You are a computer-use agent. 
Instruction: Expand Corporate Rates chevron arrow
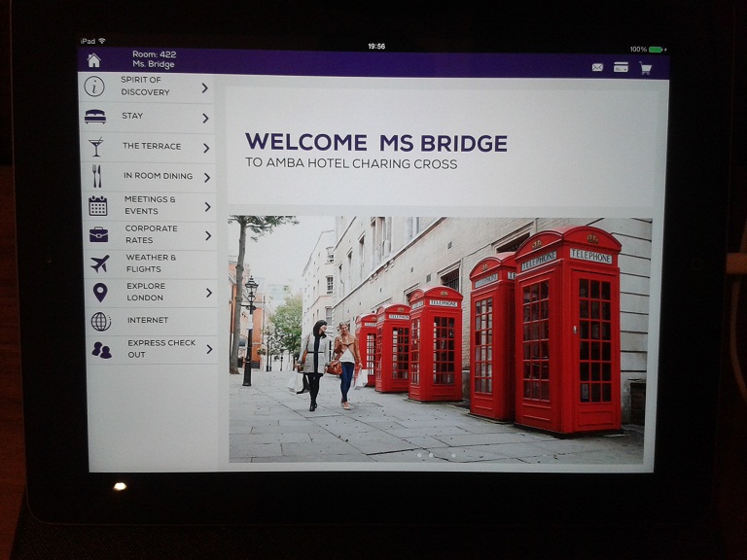coord(208,235)
